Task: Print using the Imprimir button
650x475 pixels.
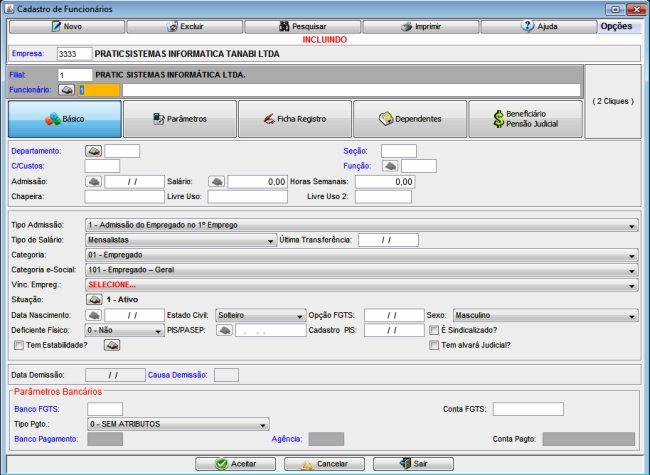Action: click(421, 27)
